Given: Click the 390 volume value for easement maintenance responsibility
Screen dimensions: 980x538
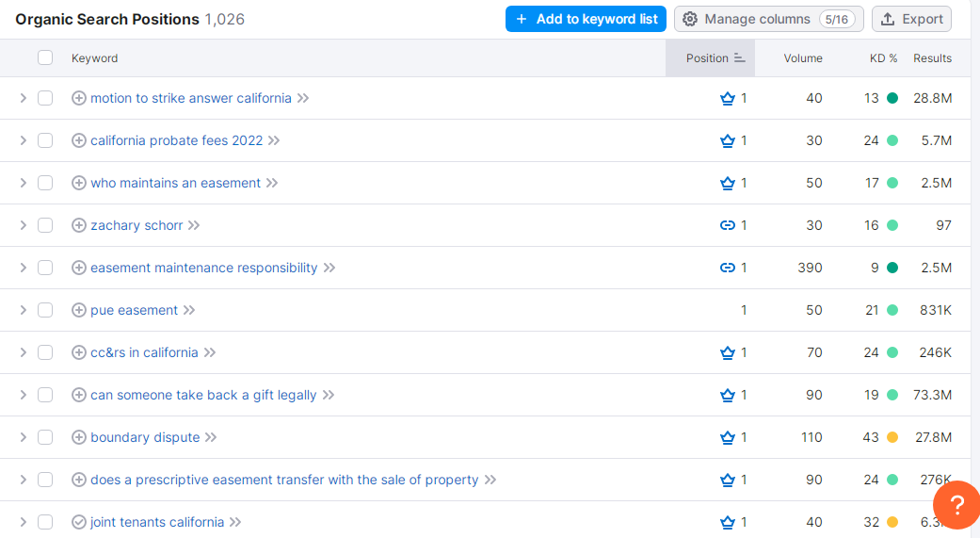Looking at the screenshot, I should coord(810,268).
